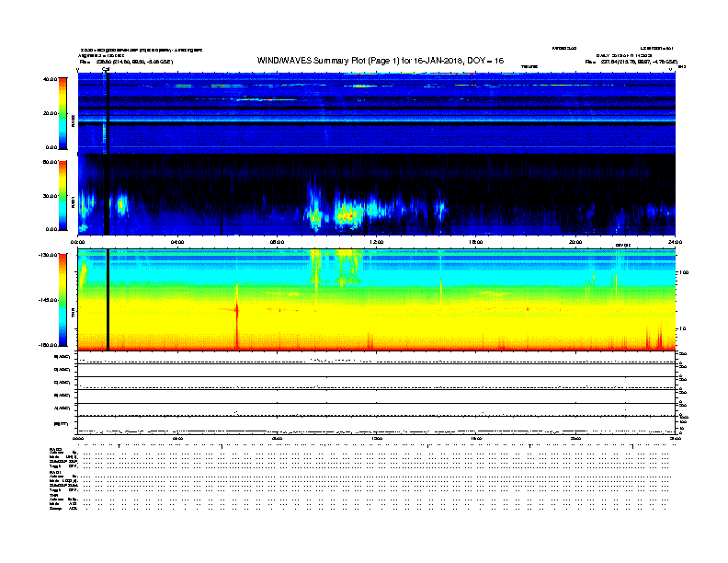This screenshot has width=728, height=563.
Task: Click the 00:00 tick label under RAD1 panel
Action: pos(77,242)
